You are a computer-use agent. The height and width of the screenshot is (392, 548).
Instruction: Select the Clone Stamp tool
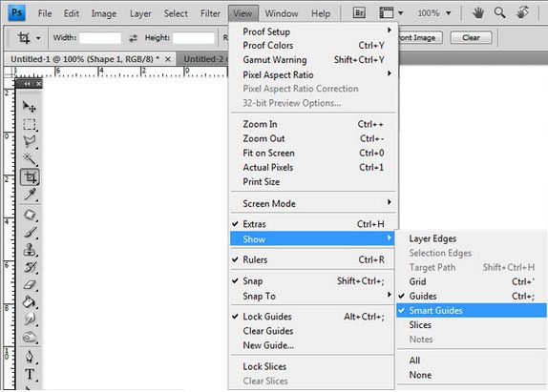click(30, 250)
